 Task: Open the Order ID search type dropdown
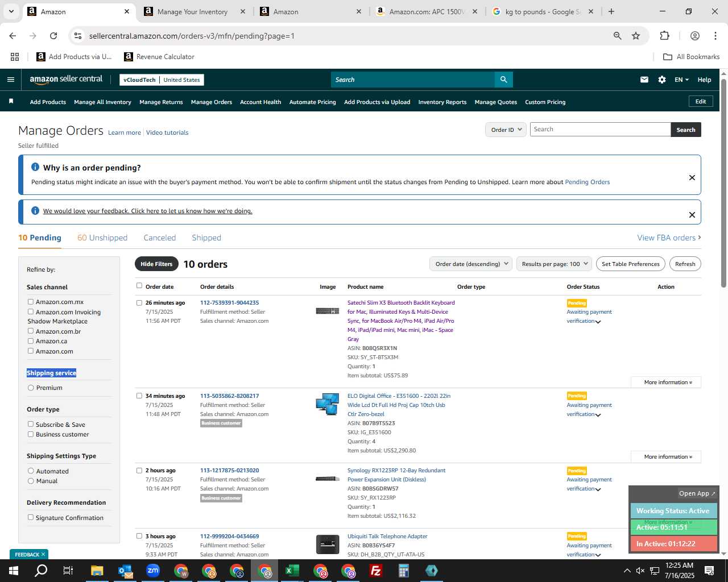506,130
